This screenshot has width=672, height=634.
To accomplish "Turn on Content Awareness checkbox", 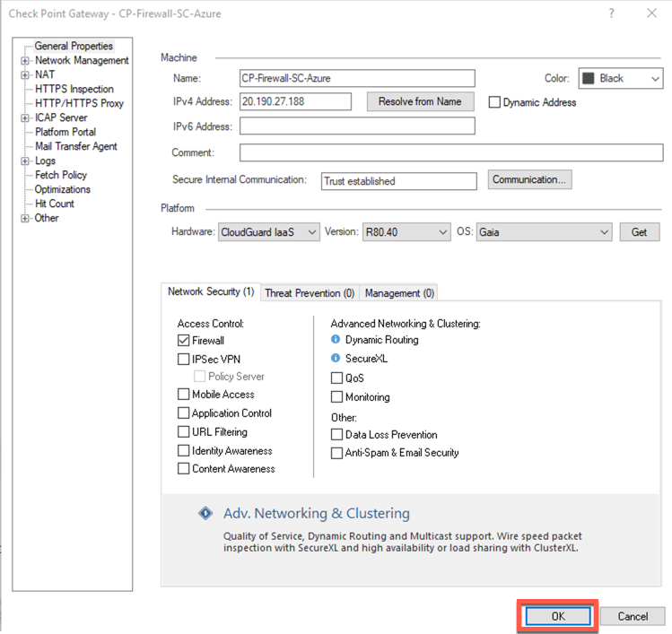I will pos(183,469).
